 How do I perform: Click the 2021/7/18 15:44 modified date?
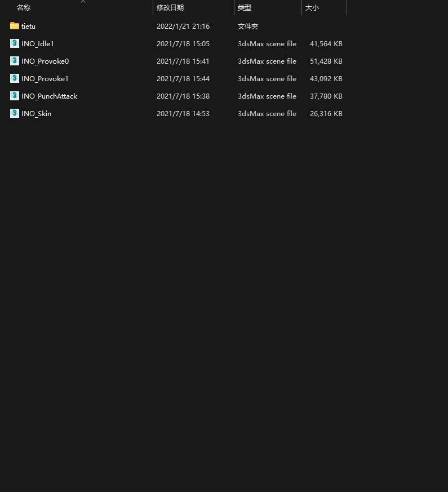[x=183, y=79]
